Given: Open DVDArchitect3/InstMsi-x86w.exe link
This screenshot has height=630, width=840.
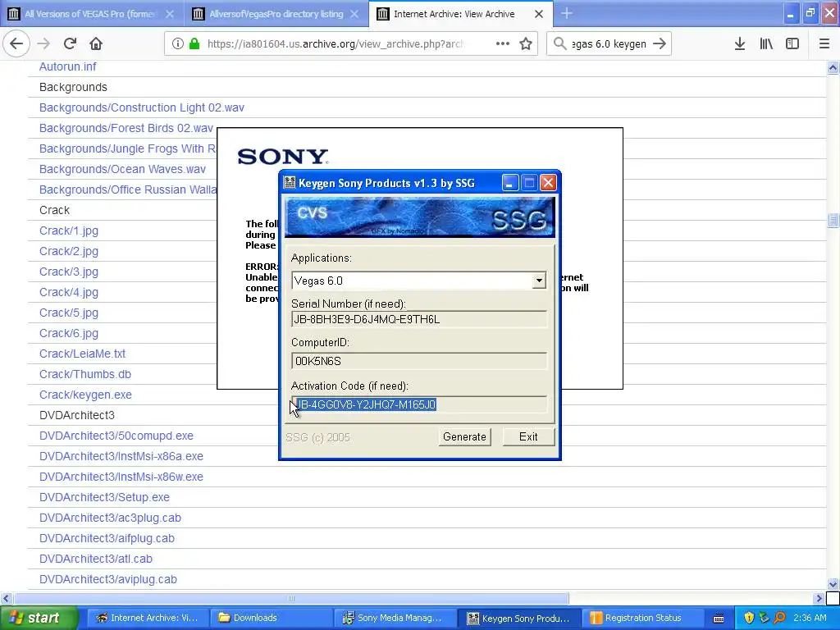Looking at the screenshot, I should (x=121, y=477).
